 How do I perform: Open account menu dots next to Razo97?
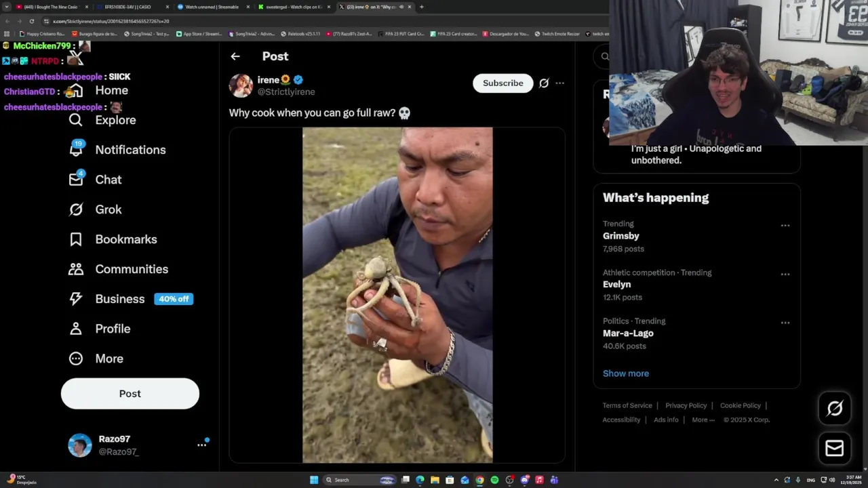tap(201, 445)
